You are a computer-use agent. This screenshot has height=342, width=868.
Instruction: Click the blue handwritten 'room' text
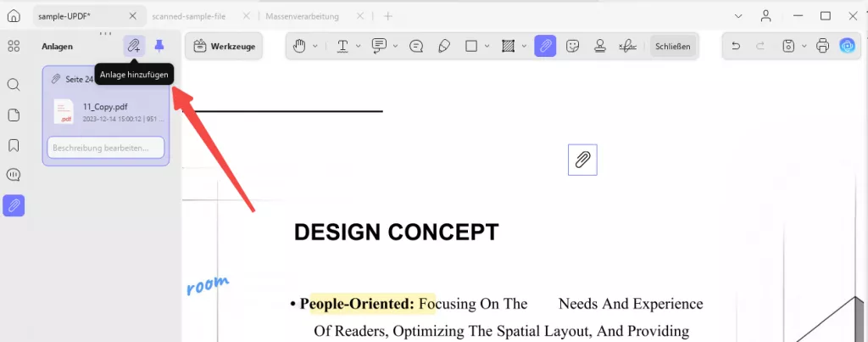click(208, 284)
